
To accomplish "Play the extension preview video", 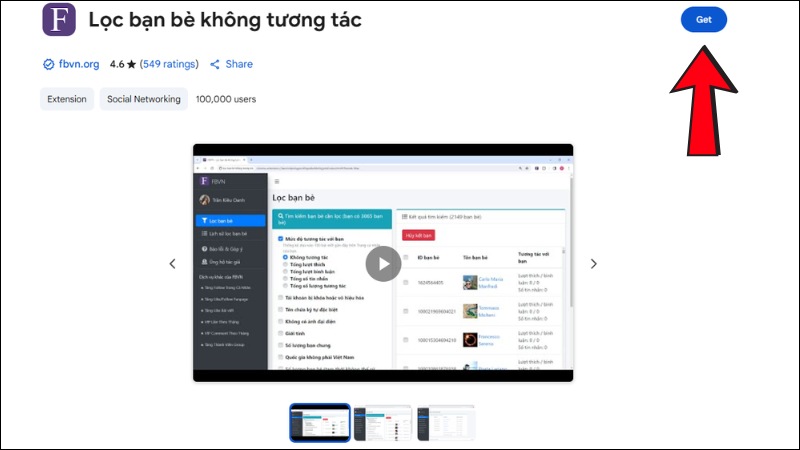I will pyautogui.click(x=383, y=264).
